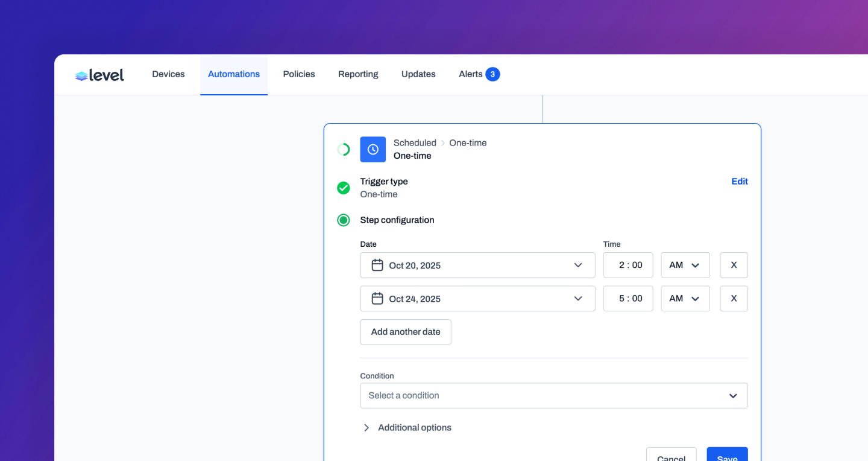Click the Save button
The image size is (868, 461).
727,454
